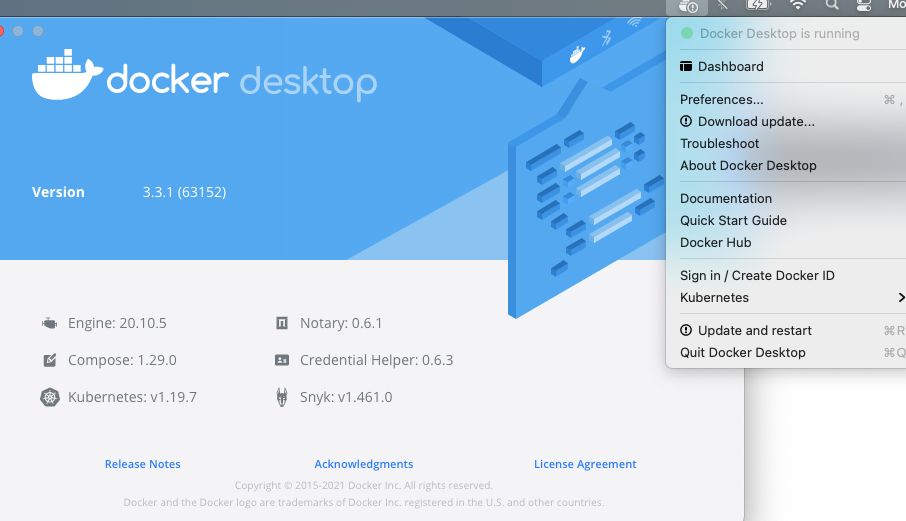Open Quick Start Guide menu item

pos(733,220)
